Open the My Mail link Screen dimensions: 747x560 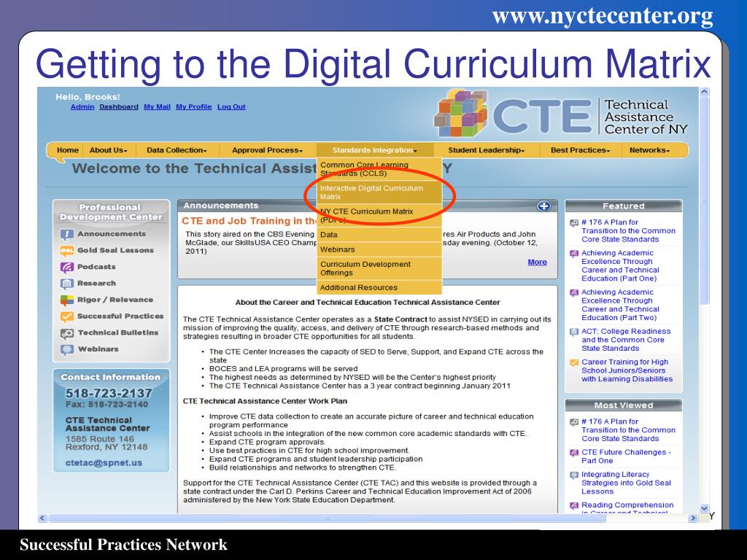tap(158, 106)
